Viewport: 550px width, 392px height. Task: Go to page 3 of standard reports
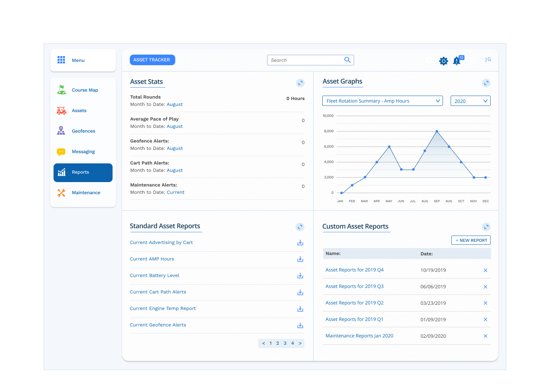[285, 343]
